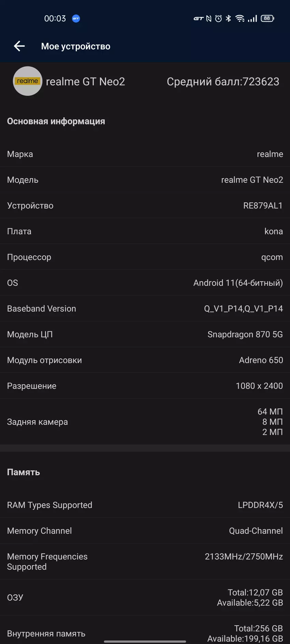Tap the home gesture bar
290x644 pixels.
(x=145, y=641)
